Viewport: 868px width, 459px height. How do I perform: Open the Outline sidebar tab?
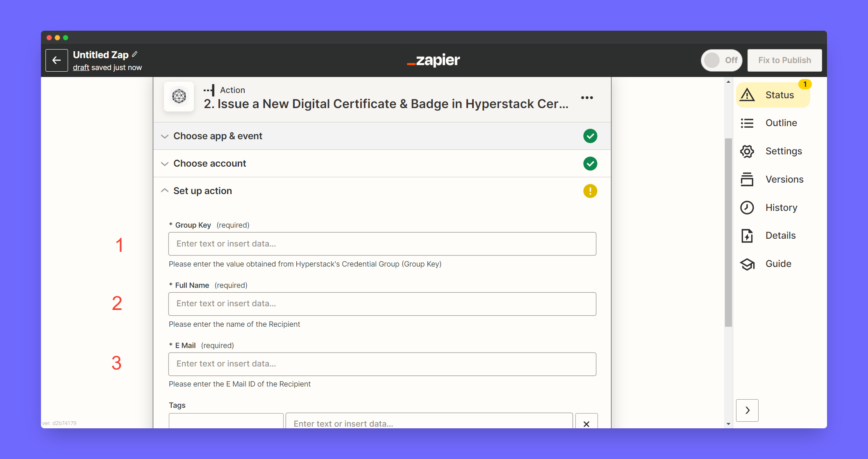[781, 123]
